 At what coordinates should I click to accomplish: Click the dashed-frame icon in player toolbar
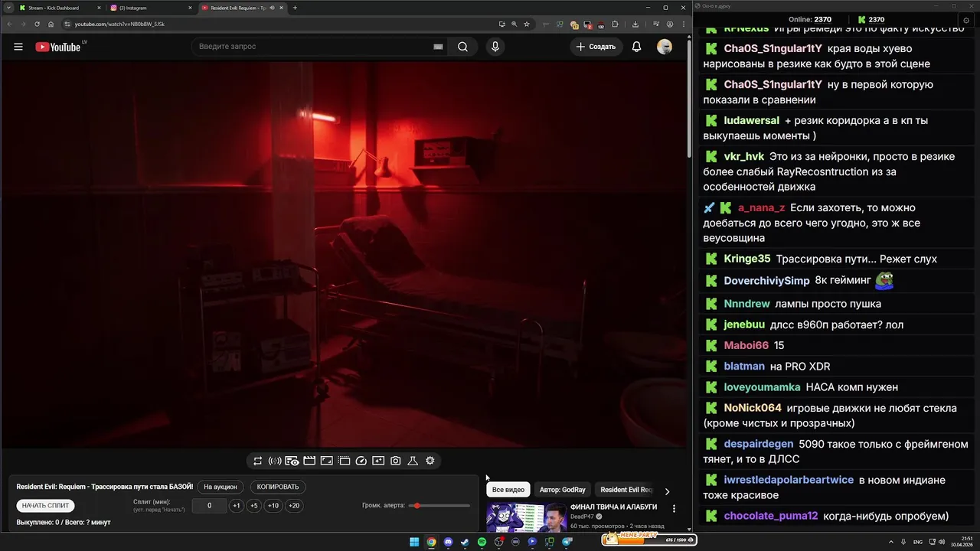click(x=344, y=461)
